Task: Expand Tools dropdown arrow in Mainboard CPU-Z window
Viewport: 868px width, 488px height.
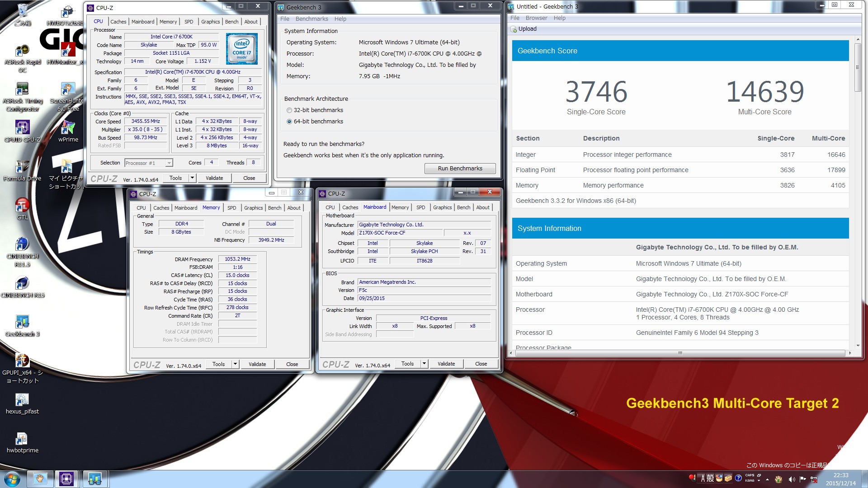Action: (x=424, y=364)
